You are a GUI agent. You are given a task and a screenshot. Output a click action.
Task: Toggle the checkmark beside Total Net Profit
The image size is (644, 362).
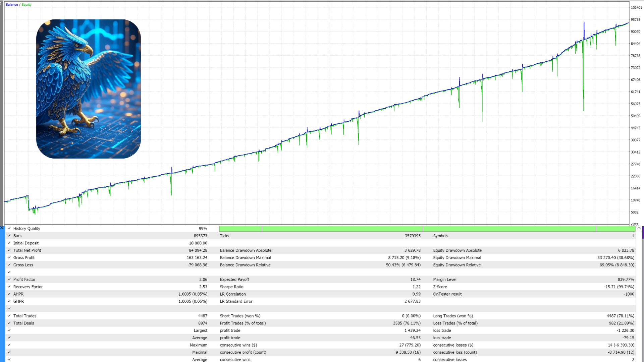point(9,250)
